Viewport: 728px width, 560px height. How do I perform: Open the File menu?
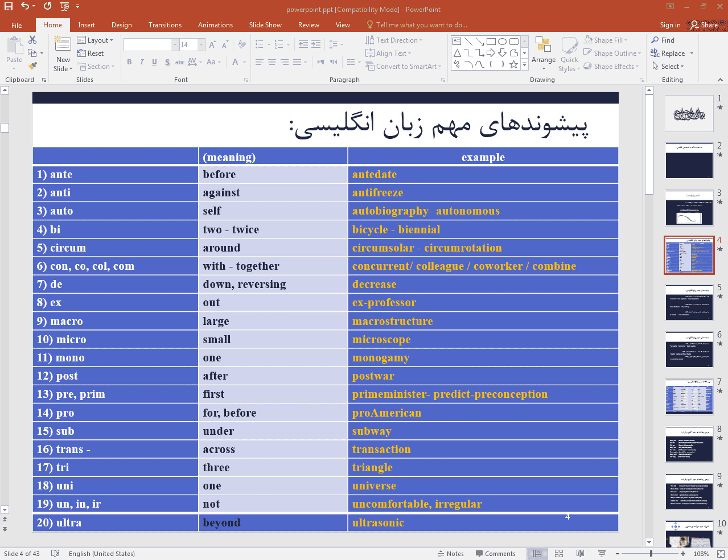pos(17,25)
